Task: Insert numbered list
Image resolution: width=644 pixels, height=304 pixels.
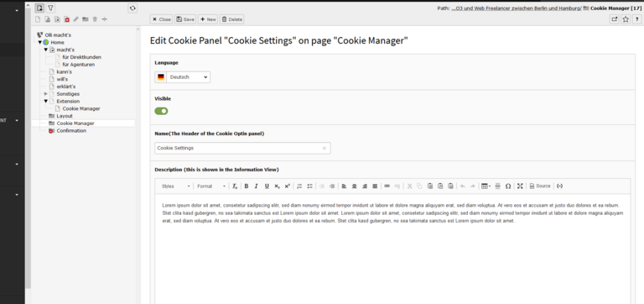Action: (x=299, y=186)
